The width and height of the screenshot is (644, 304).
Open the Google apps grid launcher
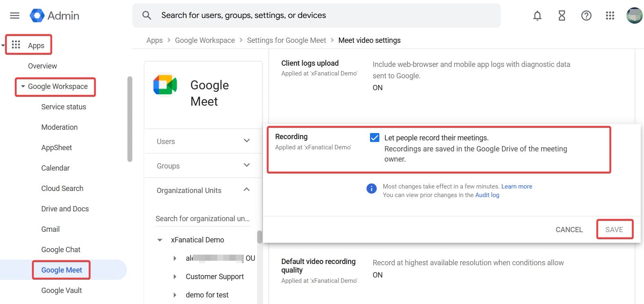click(610, 16)
